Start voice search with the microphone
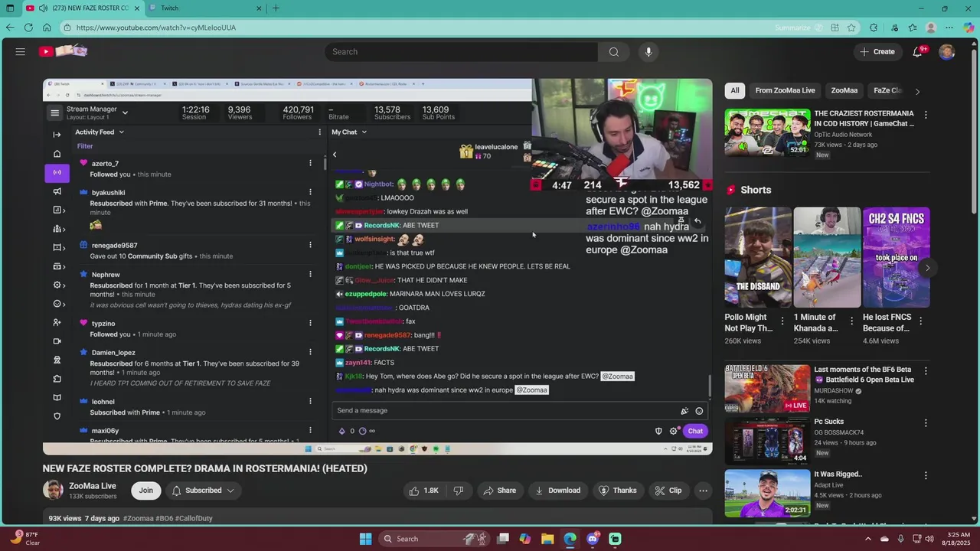This screenshot has width=980, height=551. coord(648,51)
